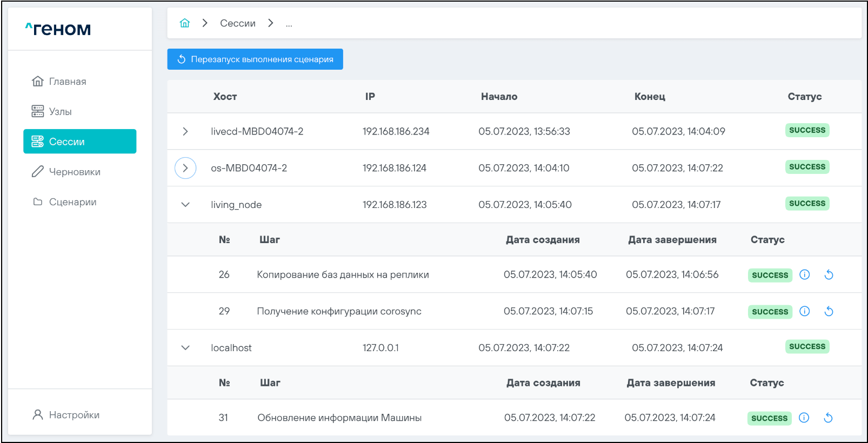The image size is (868, 443).
Task: Restart step 26 database copy
Action: (x=829, y=274)
